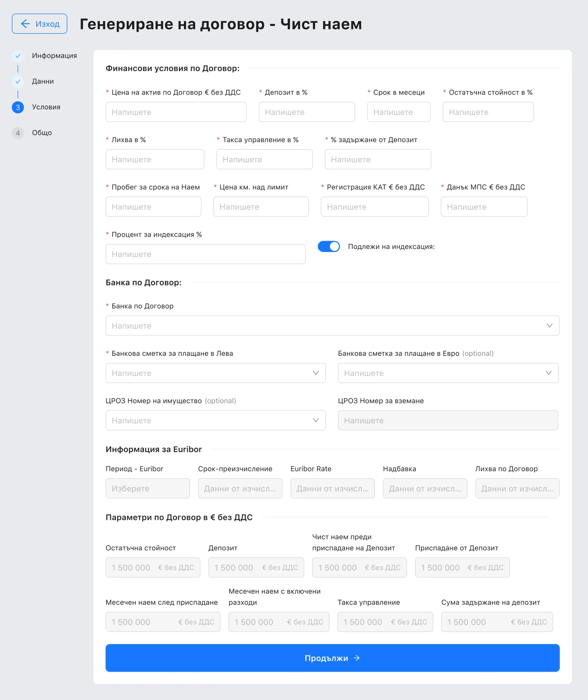The width and height of the screenshot is (588, 700).
Task: Click the Продължи continue button
Action: 332,658
